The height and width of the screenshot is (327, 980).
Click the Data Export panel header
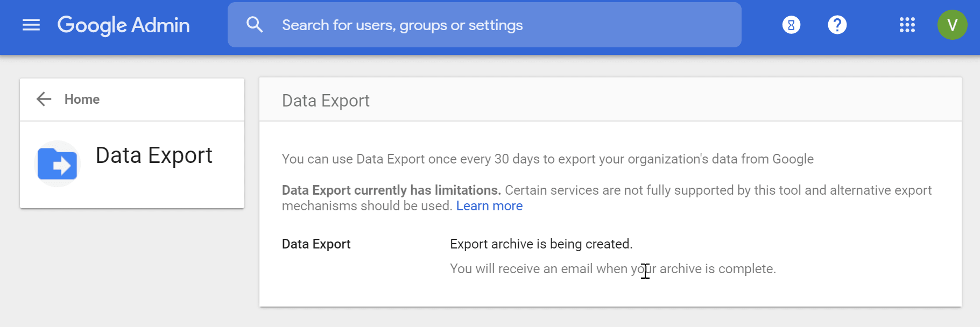pyautogui.click(x=326, y=101)
